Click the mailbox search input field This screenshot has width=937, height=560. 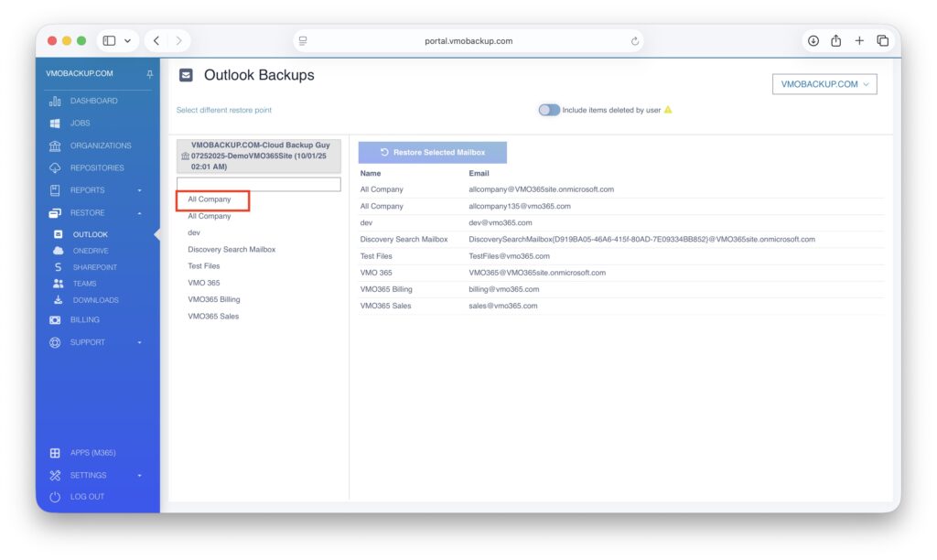click(258, 184)
